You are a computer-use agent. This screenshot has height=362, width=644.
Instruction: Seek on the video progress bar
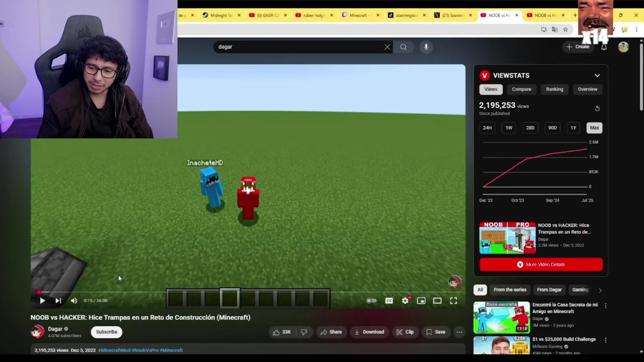[248, 292]
